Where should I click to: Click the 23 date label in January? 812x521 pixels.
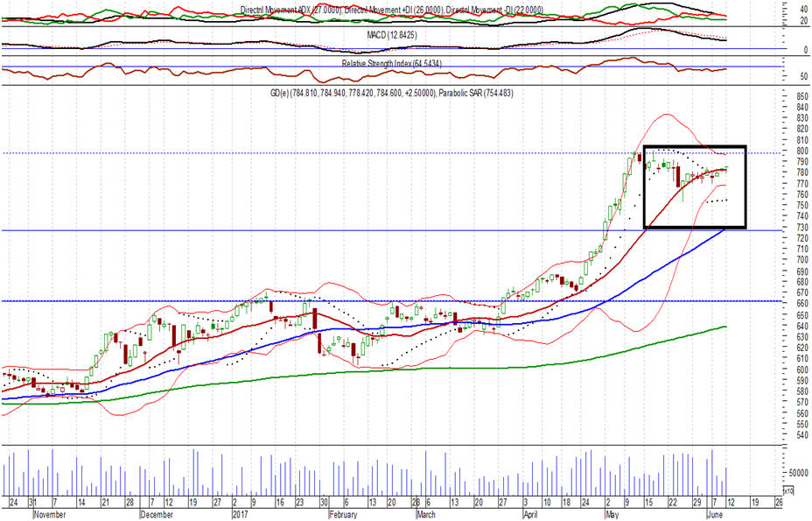(300, 503)
